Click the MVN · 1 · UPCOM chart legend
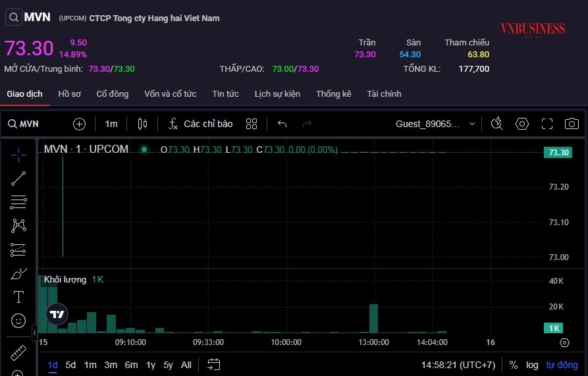Viewport: 588px width, 376px height. [86, 149]
